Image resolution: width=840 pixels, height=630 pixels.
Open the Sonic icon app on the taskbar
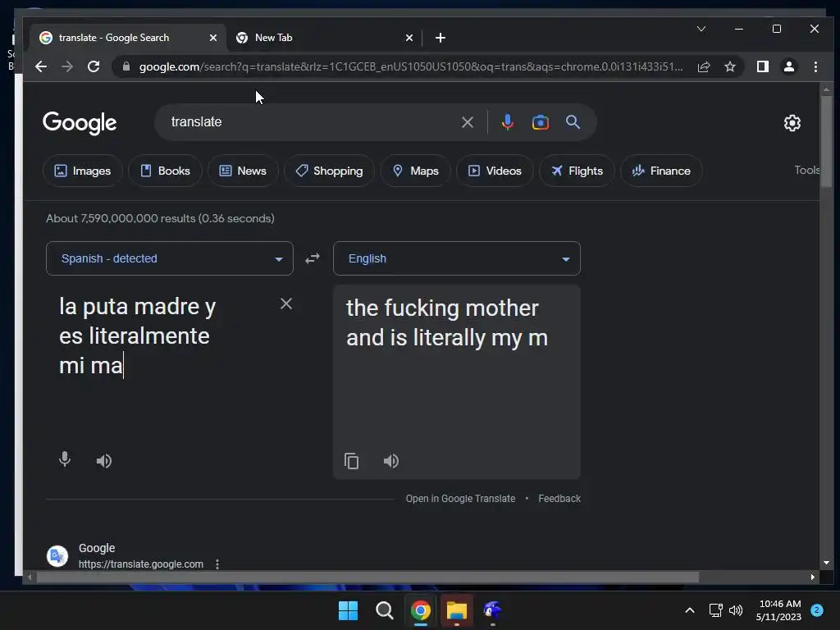pos(492,610)
